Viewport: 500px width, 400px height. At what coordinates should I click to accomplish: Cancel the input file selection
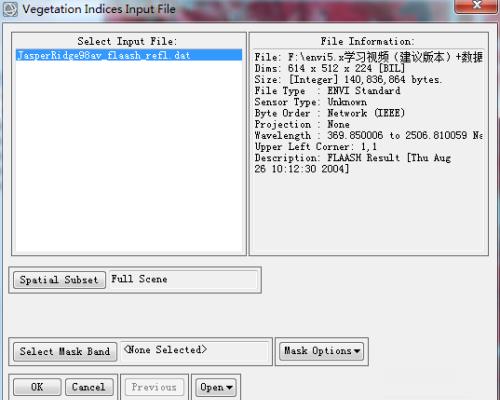pos(89,387)
